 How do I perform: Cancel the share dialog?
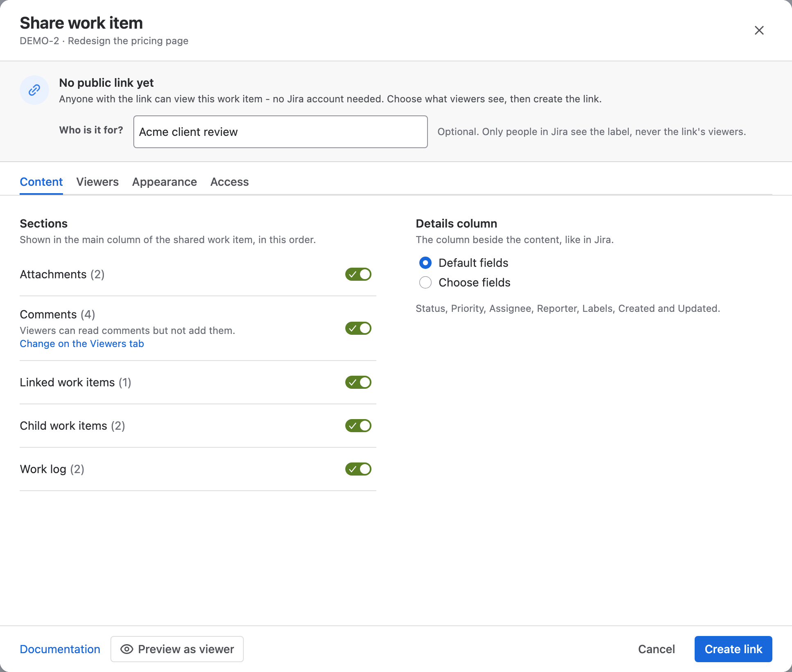click(x=657, y=649)
